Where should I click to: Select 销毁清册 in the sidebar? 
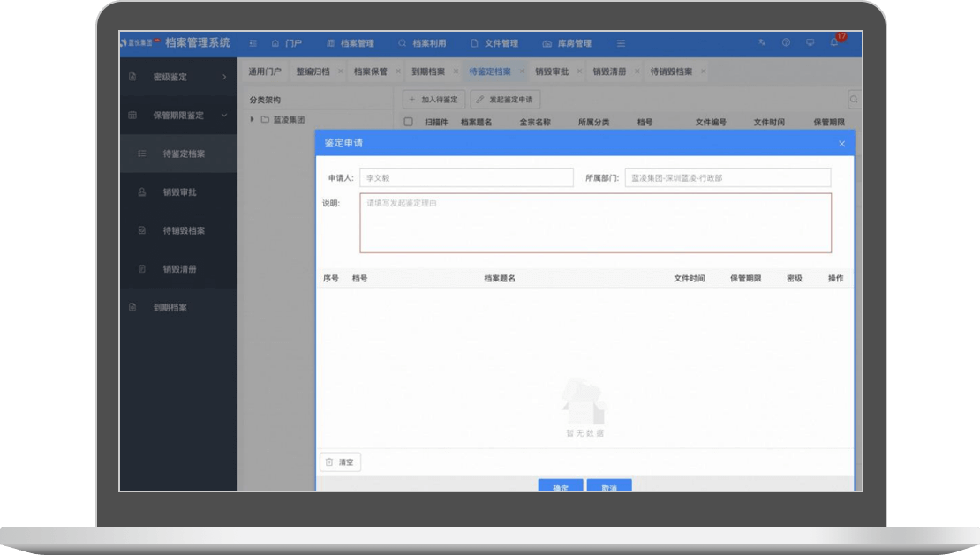179,269
